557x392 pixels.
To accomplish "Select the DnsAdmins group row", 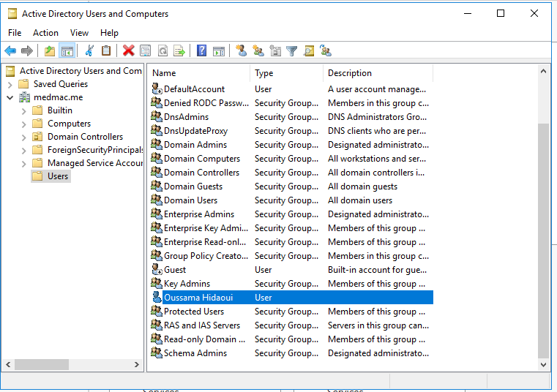I will point(291,117).
